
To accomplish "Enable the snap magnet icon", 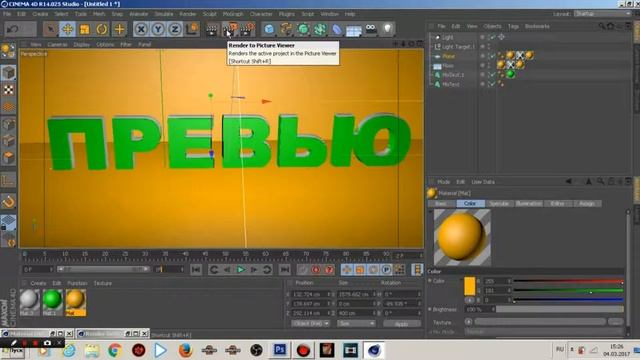I will pyautogui.click(x=8, y=202).
